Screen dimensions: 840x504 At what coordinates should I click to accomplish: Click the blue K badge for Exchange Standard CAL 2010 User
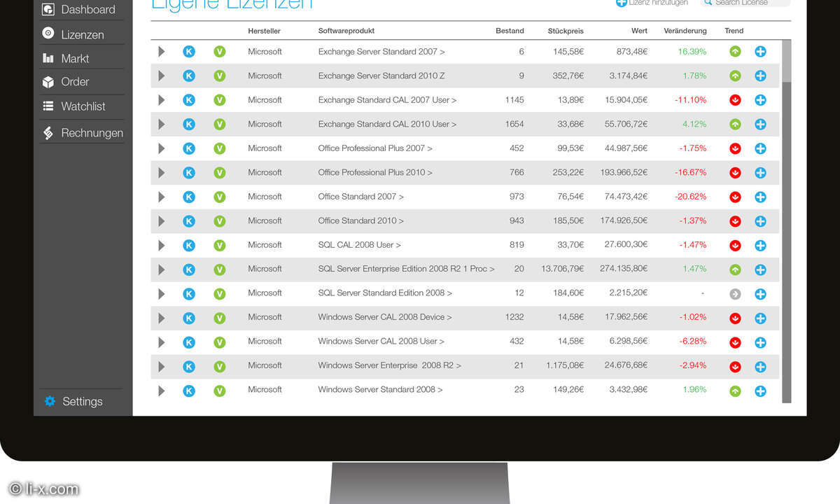coord(189,125)
